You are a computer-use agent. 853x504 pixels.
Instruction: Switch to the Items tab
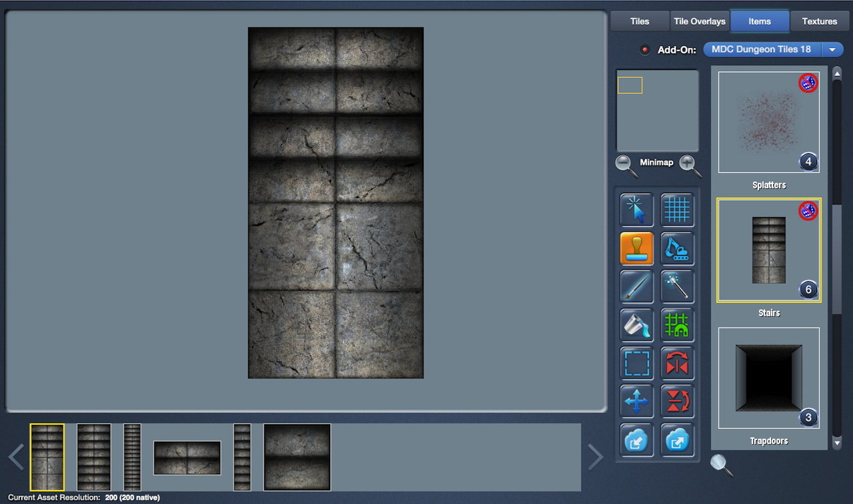coord(760,21)
